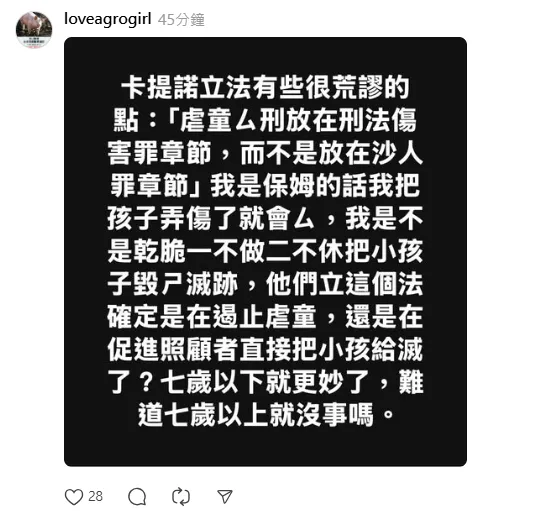The image size is (556, 511).
Task: Click the line beginning 促進照顧者
Action: (x=265, y=349)
